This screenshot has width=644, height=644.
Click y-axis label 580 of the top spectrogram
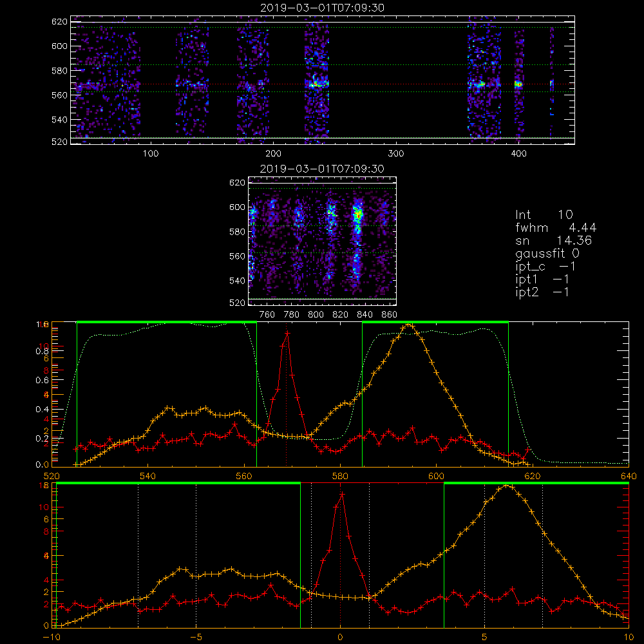59,71
